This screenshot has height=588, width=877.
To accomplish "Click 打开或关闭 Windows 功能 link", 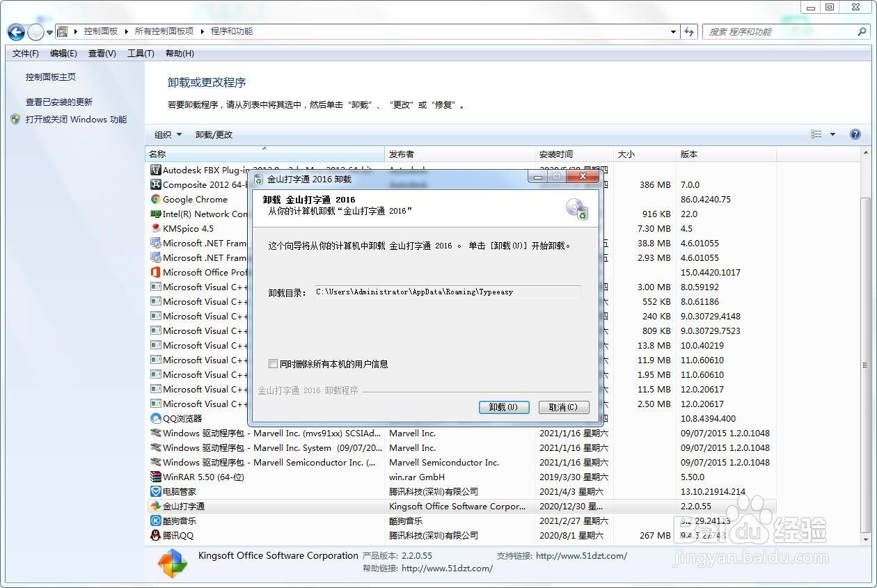I will (x=77, y=119).
